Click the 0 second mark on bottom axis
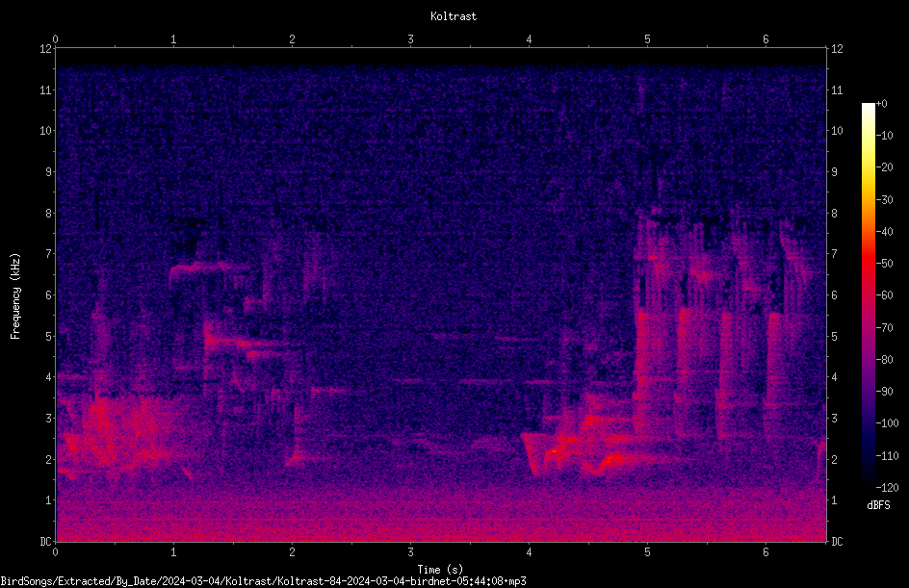This screenshot has width=909, height=588. [x=55, y=552]
